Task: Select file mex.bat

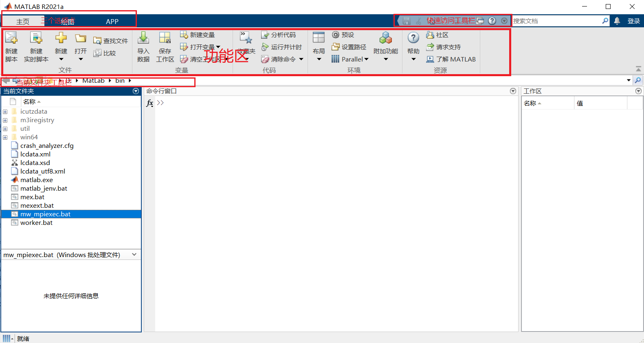Action: tap(33, 197)
